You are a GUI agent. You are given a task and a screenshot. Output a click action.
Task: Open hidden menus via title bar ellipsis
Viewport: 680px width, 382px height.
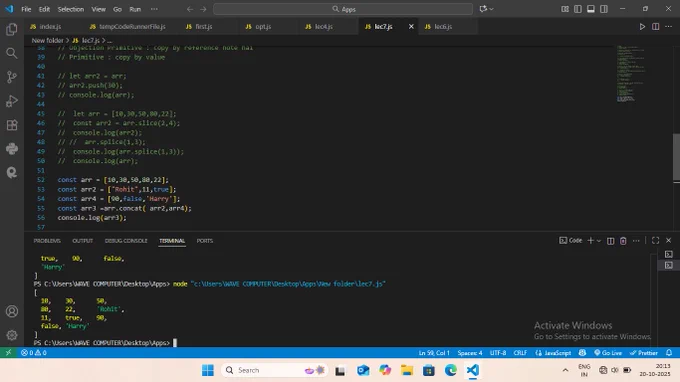pyautogui.click(x=154, y=9)
